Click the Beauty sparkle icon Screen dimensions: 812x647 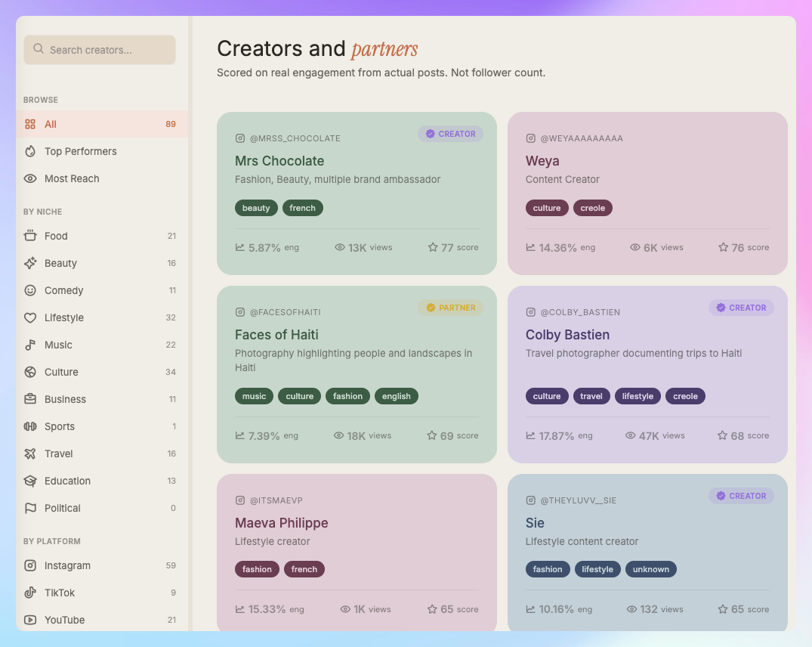click(x=30, y=263)
